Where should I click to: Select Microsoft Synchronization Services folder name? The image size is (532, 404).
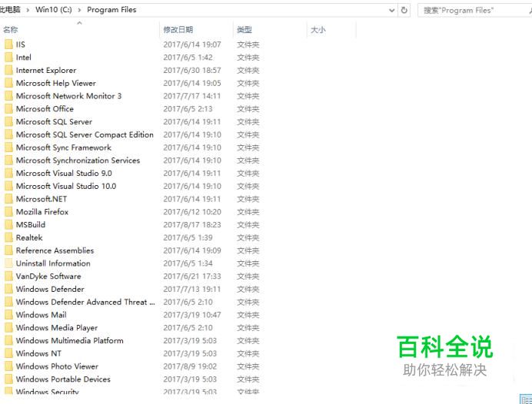(x=78, y=161)
